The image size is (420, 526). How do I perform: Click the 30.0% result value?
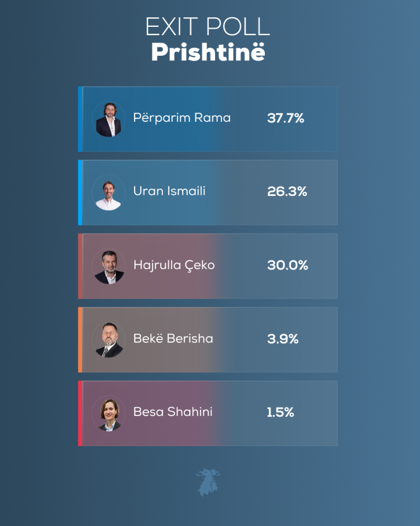click(x=288, y=265)
